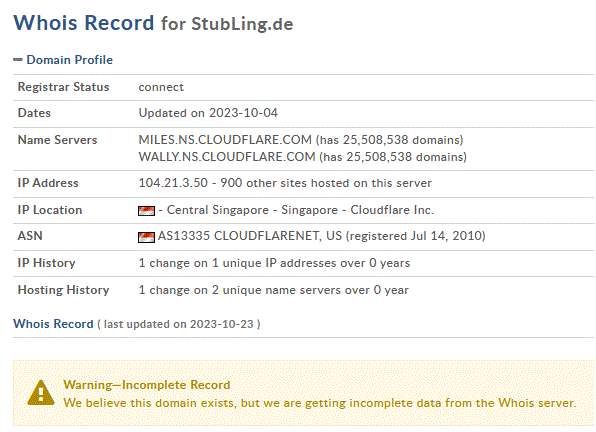This screenshot has width=596, height=432.
Task: Select the IP address 104.21.3.50
Action: tap(173, 183)
